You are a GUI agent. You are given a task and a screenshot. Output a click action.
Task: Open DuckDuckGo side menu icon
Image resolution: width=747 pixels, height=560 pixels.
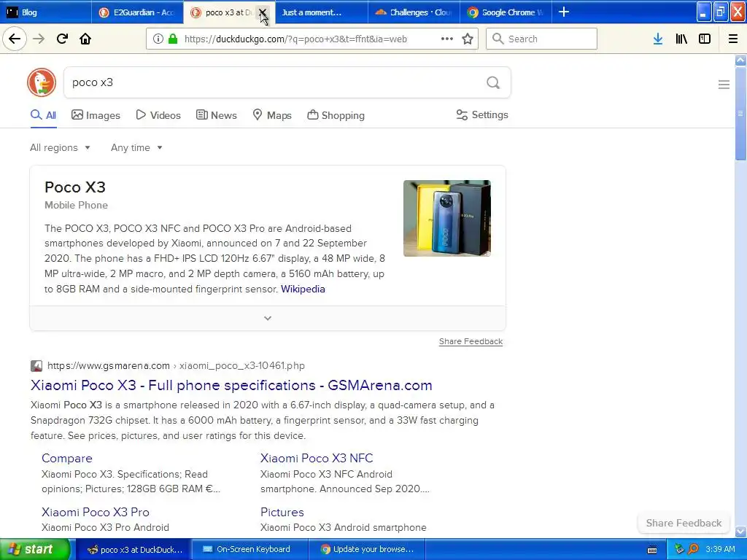point(724,85)
